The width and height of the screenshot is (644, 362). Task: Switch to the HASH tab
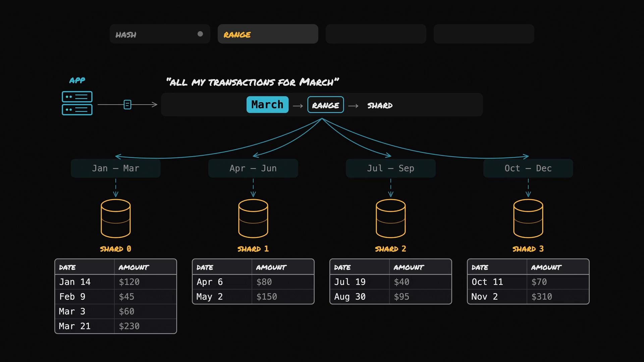pos(160,34)
